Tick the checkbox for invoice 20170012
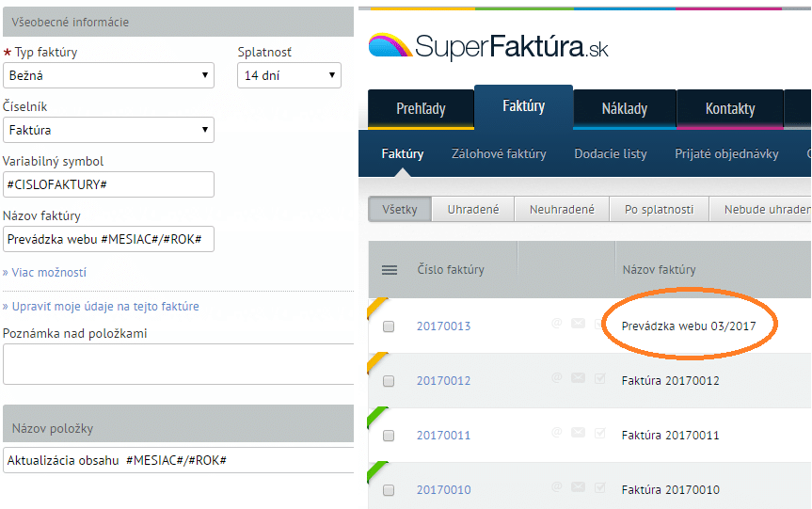This screenshot has width=812, height=509. click(x=389, y=381)
